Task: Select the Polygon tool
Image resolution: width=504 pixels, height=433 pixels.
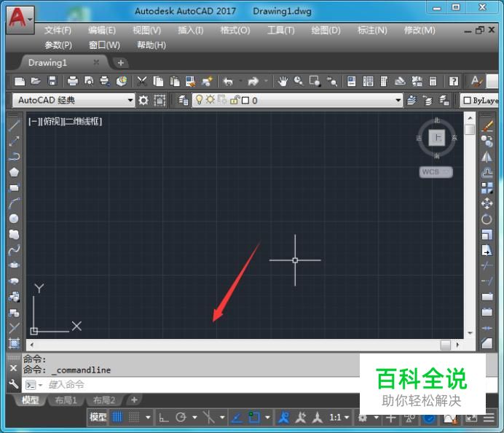Action: 14,172
